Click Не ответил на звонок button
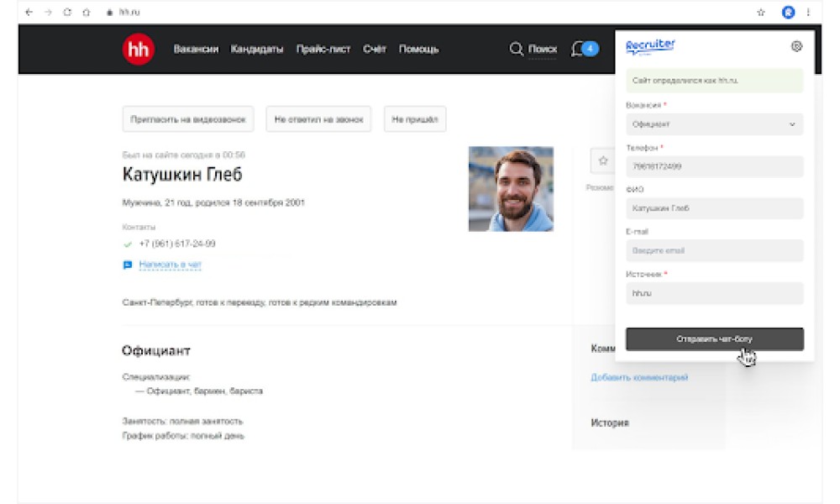Image resolution: width=840 pixels, height=504 pixels. click(x=318, y=119)
